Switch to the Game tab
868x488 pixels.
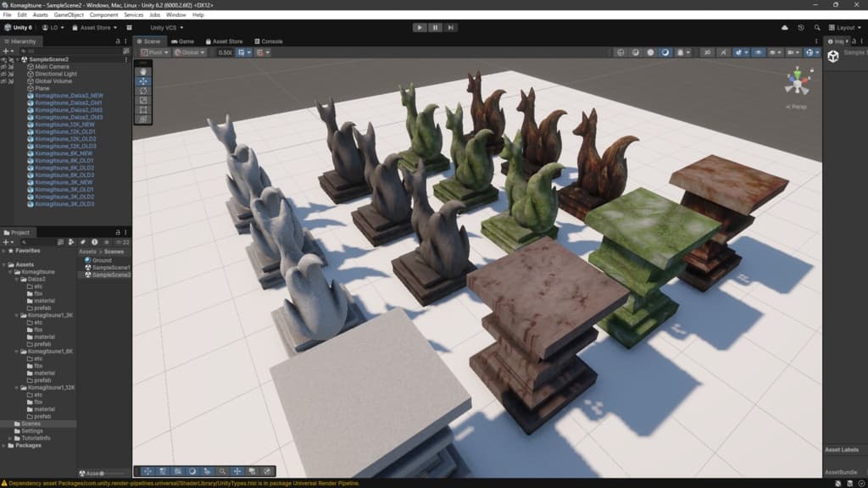point(183,42)
